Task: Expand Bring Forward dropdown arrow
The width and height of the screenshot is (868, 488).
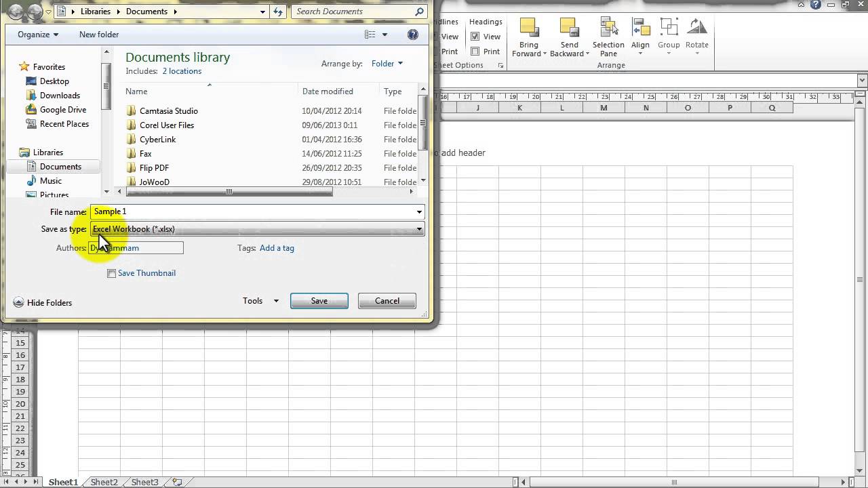Action: click(x=544, y=54)
